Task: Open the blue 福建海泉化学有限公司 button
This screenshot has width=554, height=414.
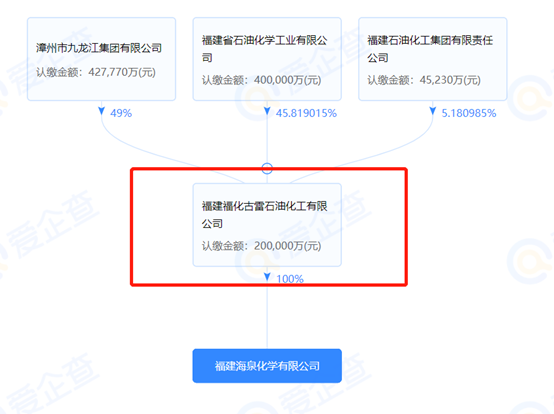Action: [267, 366]
